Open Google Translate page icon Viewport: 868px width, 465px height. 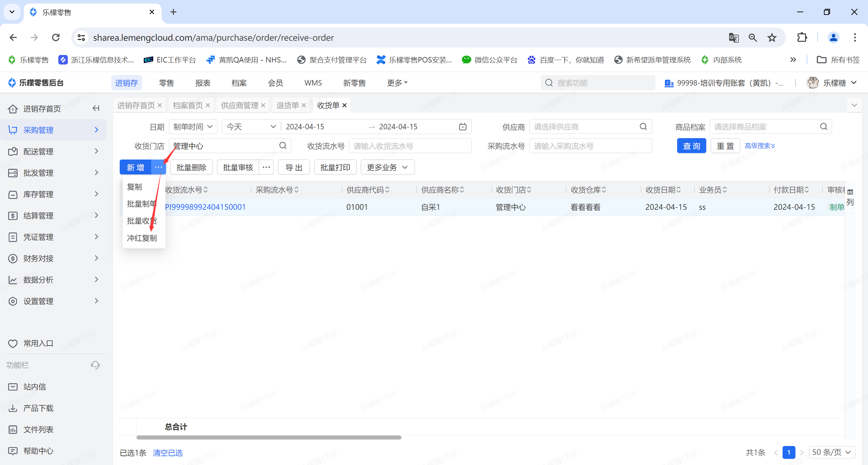pos(733,38)
